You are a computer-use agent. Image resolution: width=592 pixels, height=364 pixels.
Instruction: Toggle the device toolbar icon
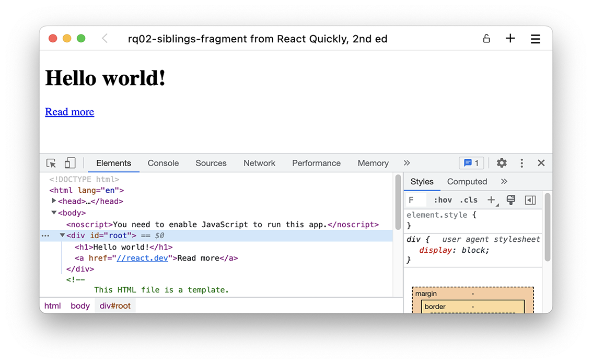[x=69, y=163]
